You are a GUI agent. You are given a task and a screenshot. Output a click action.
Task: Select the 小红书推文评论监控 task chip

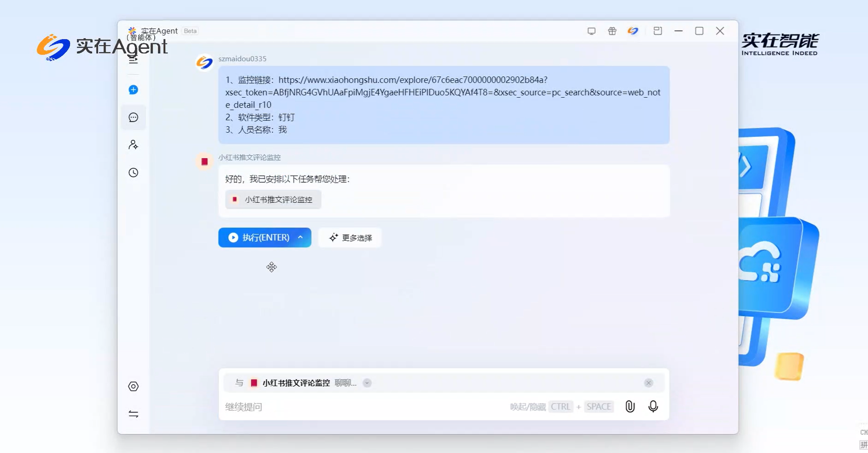[273, 199]
